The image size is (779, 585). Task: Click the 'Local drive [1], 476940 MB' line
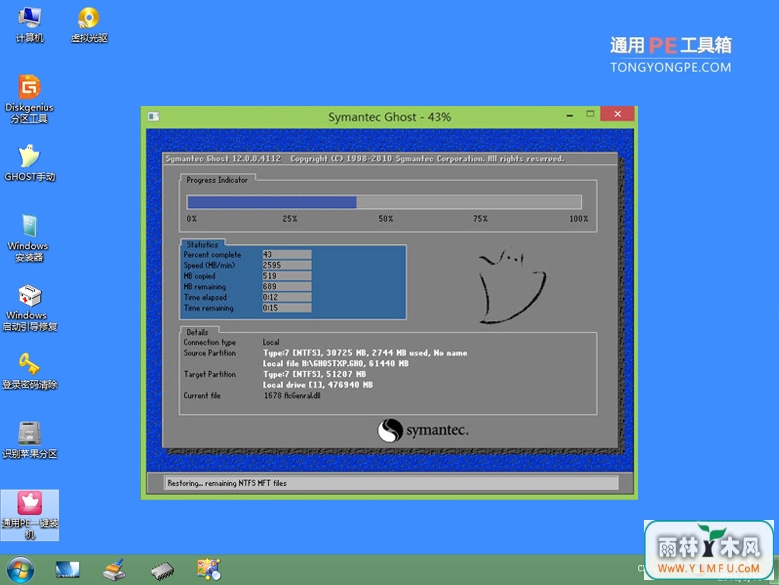pos(317,385)
